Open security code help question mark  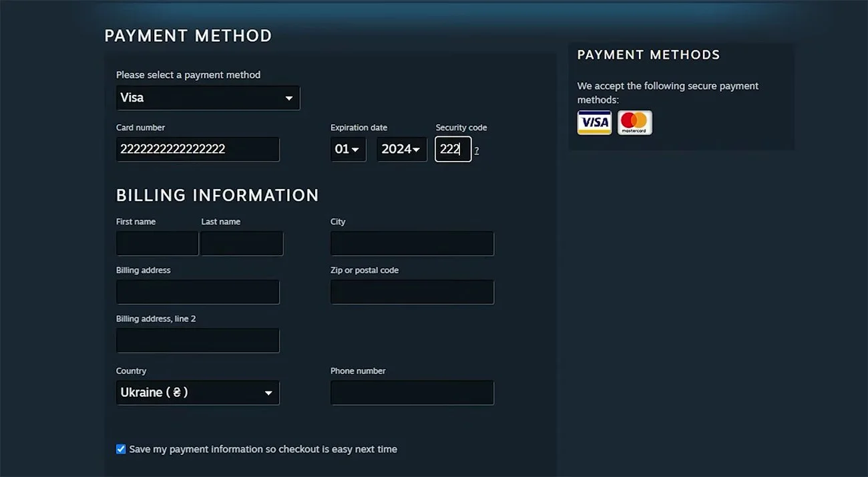[477, 150]
